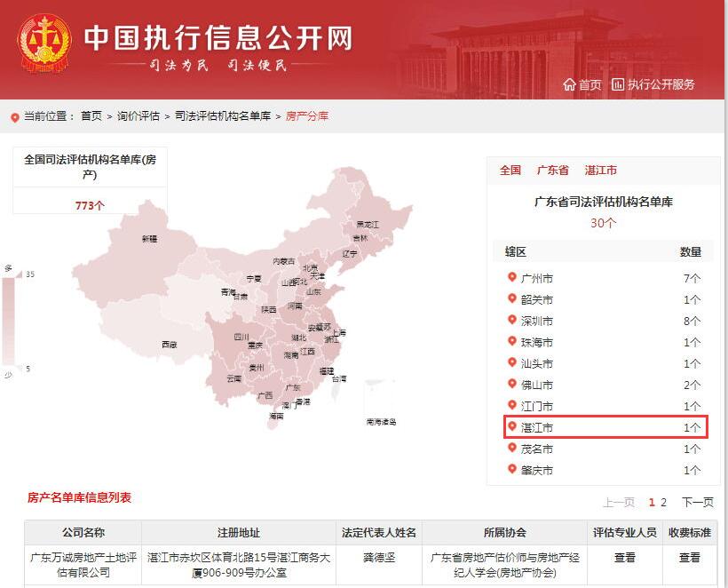The image size is (728, 588).
Task: Click 西藏 on the map
Action: [x=170, y=345]
